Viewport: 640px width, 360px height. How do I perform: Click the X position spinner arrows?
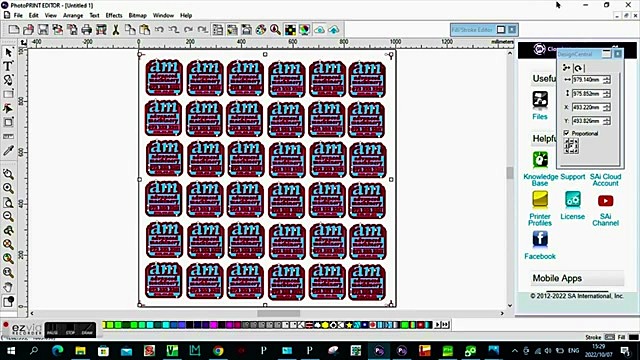607,107
